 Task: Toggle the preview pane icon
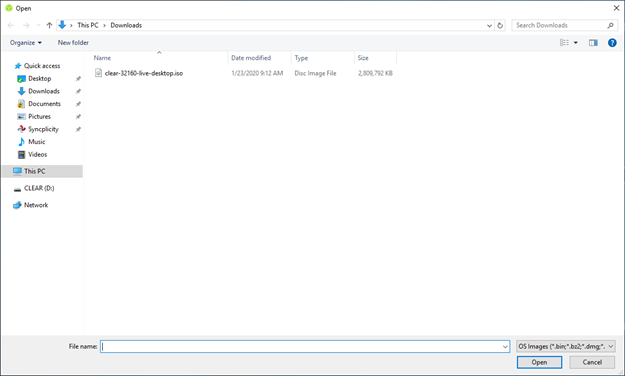(x=593, y=43)
